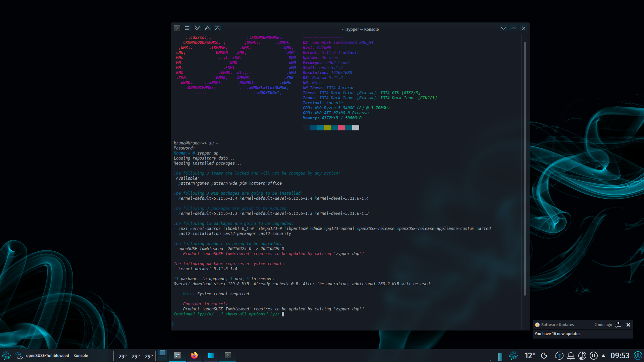Click the '2 min ago' notification timestamp
Viewport: 644px width, 362px height.
pyautogui.click(x=603, y=325)
